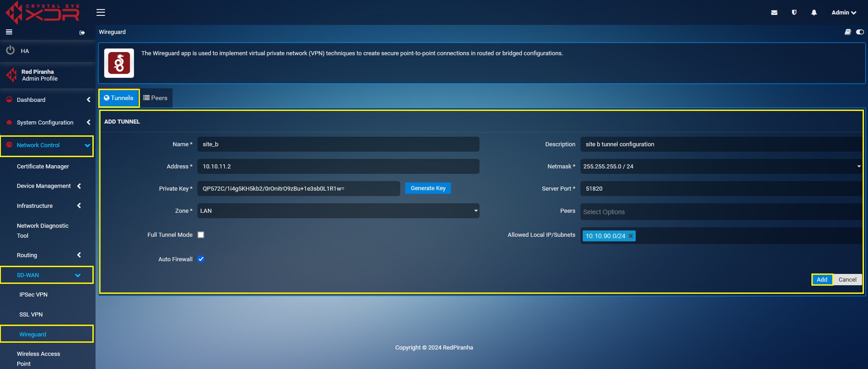The height and width of the screenshot is (369, 868).
Task: Click the HA menu label
Action: pos(25,51)
